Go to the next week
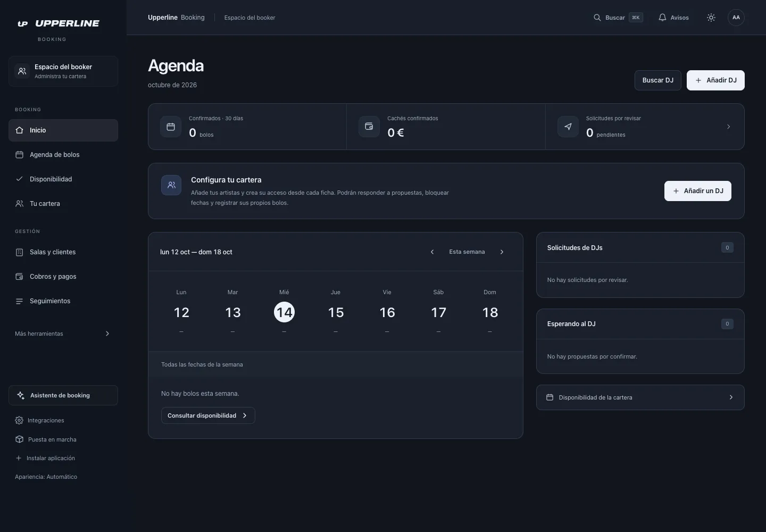 point(502,252)
